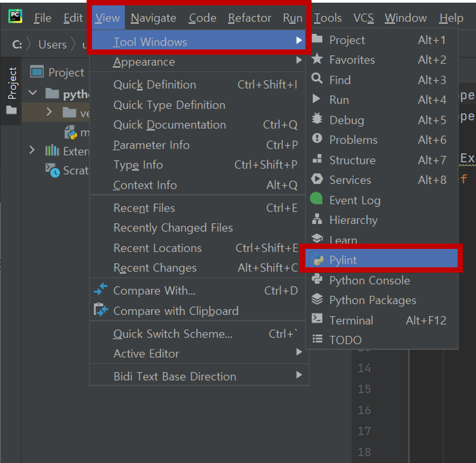Click the Pylint python icon
Screen dimensions: 476x463
(318, 259)
